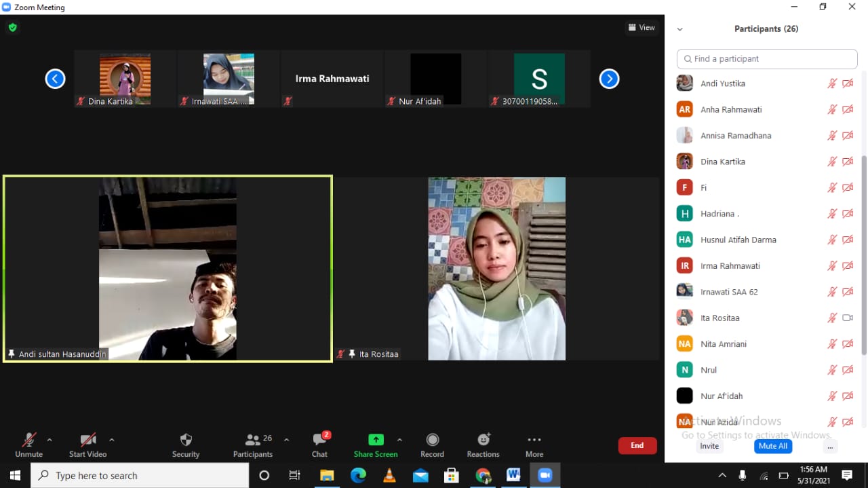Click the Find a participant search field

point(766,58)
